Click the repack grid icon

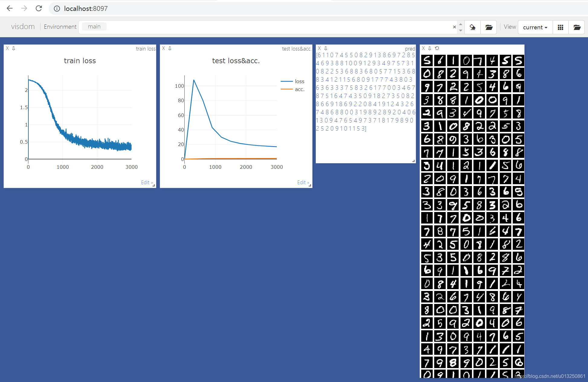click(x=560, y=27)
